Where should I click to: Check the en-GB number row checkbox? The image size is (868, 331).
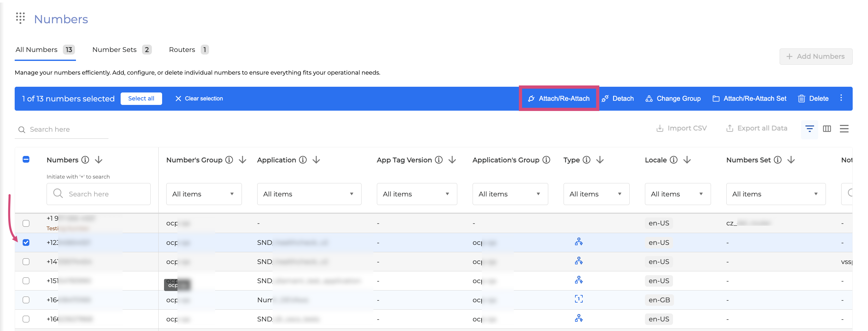pos(26,300)
